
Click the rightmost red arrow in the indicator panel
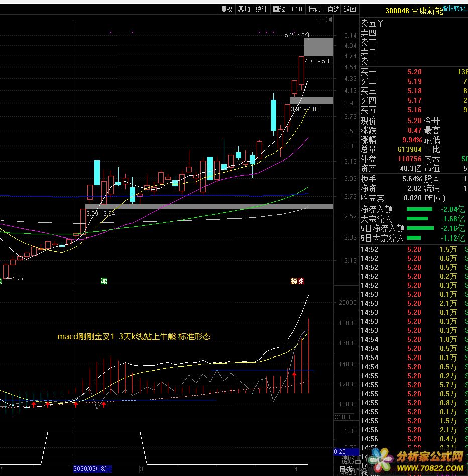point(294,374)
